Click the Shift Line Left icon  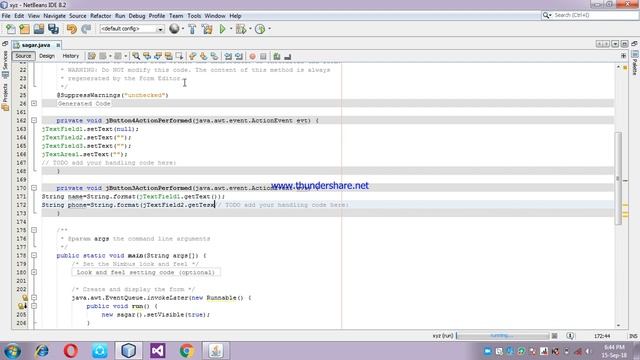228,56
